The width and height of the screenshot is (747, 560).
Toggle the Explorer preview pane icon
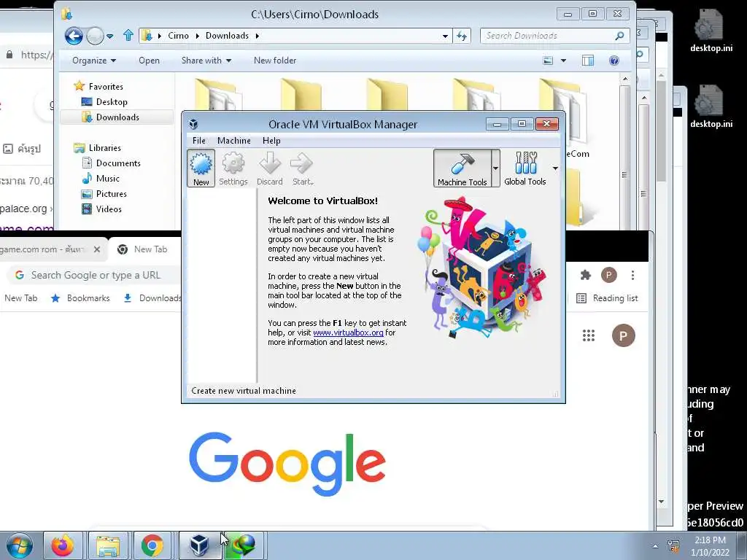coord(588,61)
